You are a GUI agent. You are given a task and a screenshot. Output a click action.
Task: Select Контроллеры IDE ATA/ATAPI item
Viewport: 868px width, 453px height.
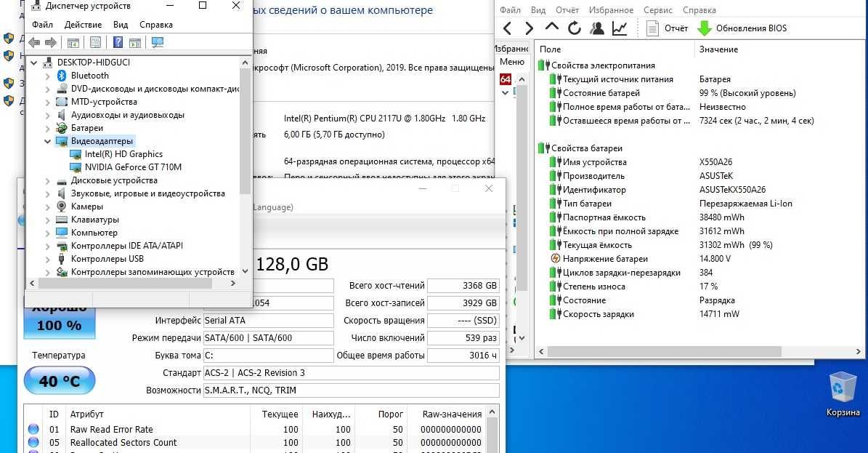coord(127,246)
